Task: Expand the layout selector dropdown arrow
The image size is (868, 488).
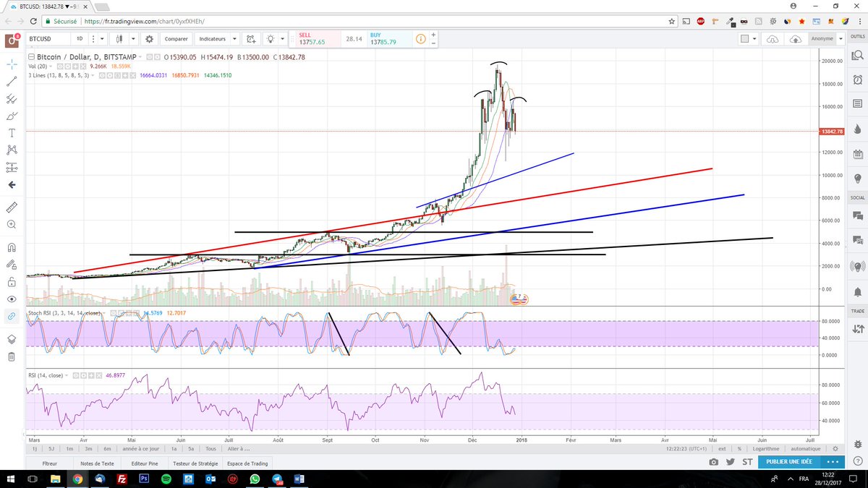Action: point(754,39)
